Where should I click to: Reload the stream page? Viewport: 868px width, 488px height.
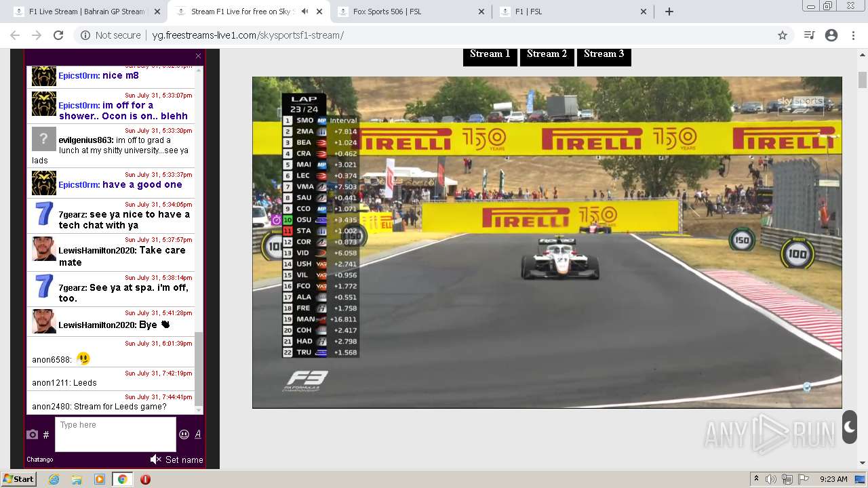[58, 35]
